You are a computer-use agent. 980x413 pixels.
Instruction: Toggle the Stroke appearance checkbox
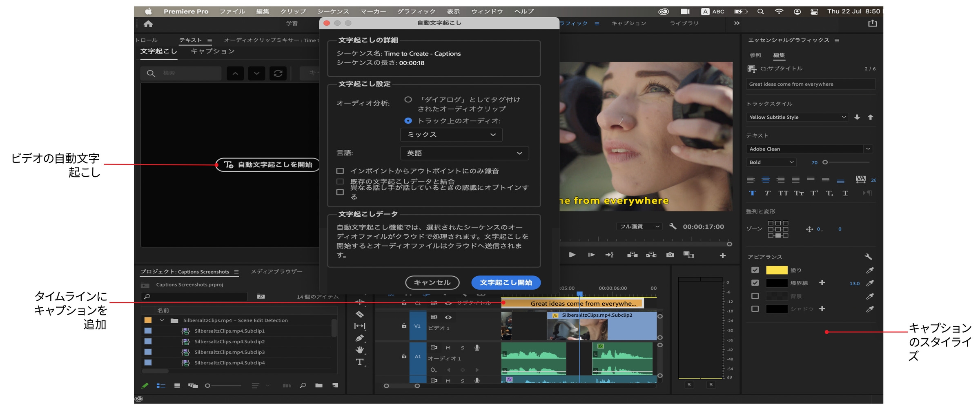[755, 283]
